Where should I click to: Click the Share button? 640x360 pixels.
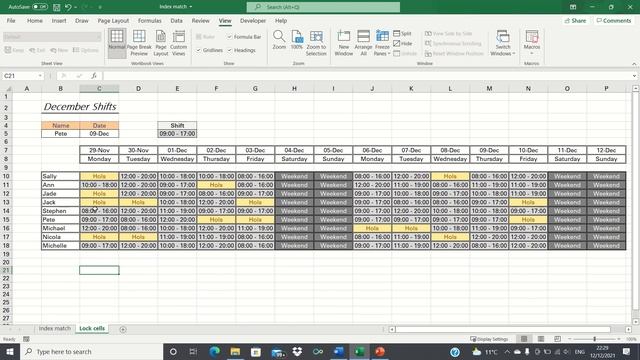[x=575, y=20]
